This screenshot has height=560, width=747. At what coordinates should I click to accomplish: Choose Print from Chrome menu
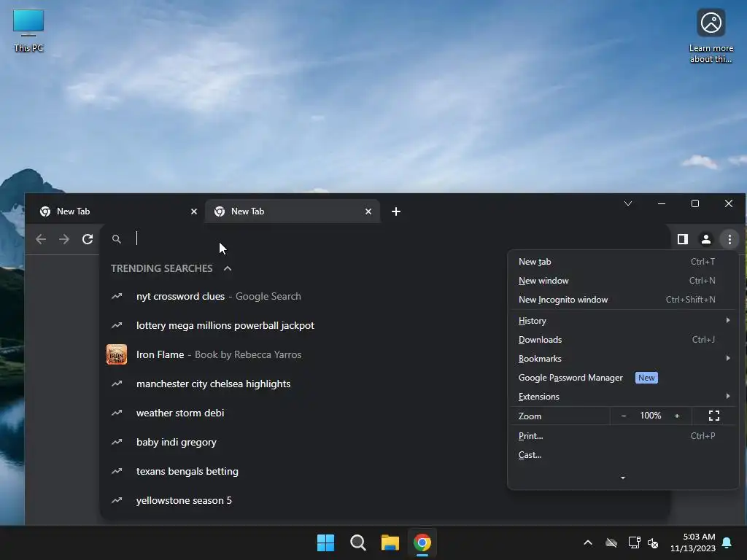point(623,436)
